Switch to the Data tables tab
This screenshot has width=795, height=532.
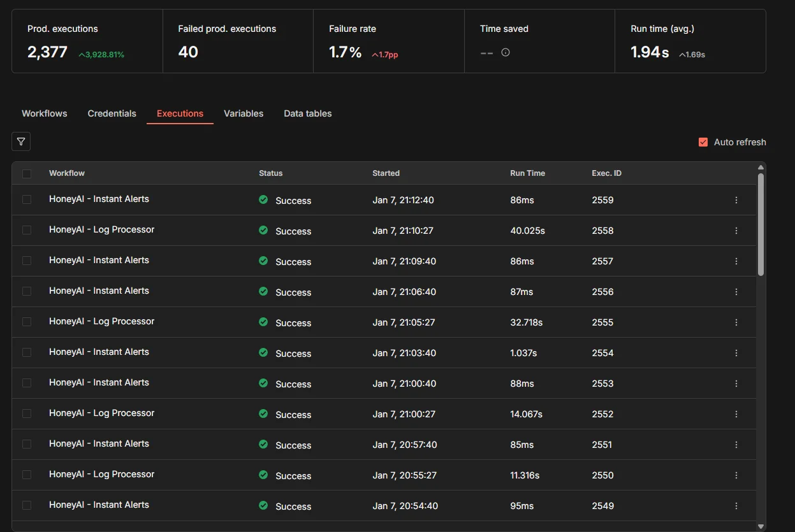coord(307,113)
